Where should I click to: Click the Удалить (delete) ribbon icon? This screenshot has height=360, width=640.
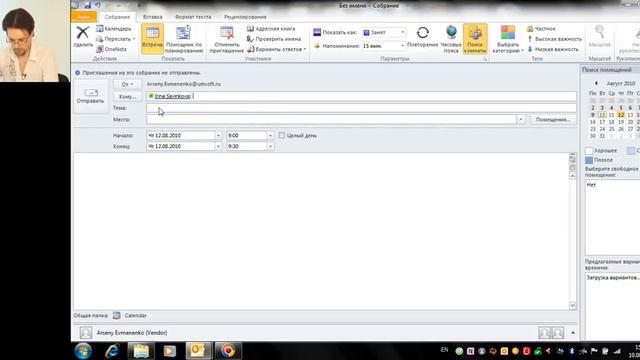[x=83, y=36]
